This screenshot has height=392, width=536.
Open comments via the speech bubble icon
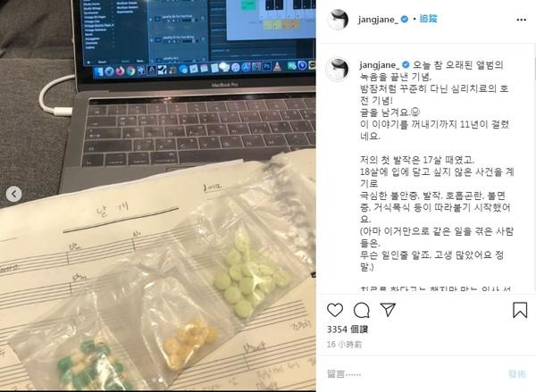[x=362, y=310]
